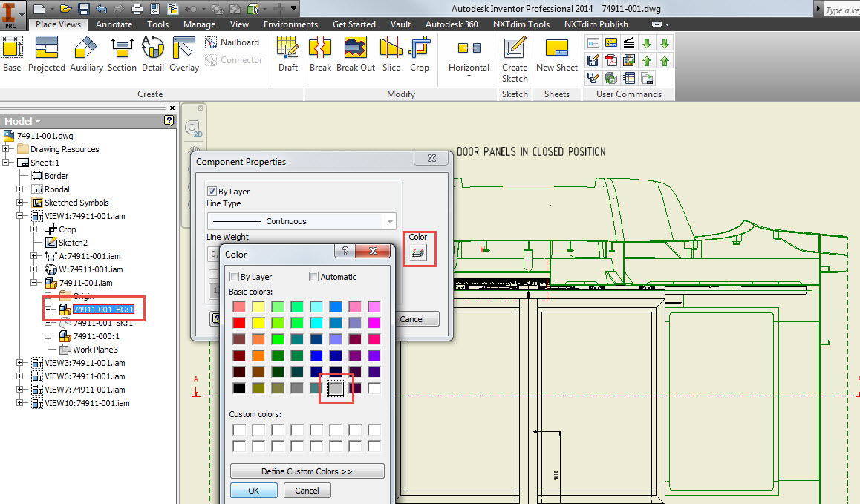Open the Environments ribbon tab
This screenshot has width=860, height=504.
(290, 24)
